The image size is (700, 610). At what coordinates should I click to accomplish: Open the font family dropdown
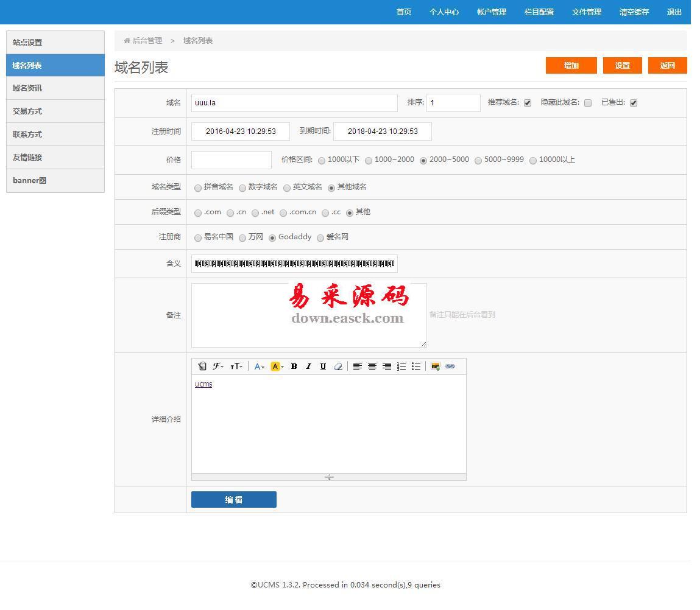click(x=218, y=366)
